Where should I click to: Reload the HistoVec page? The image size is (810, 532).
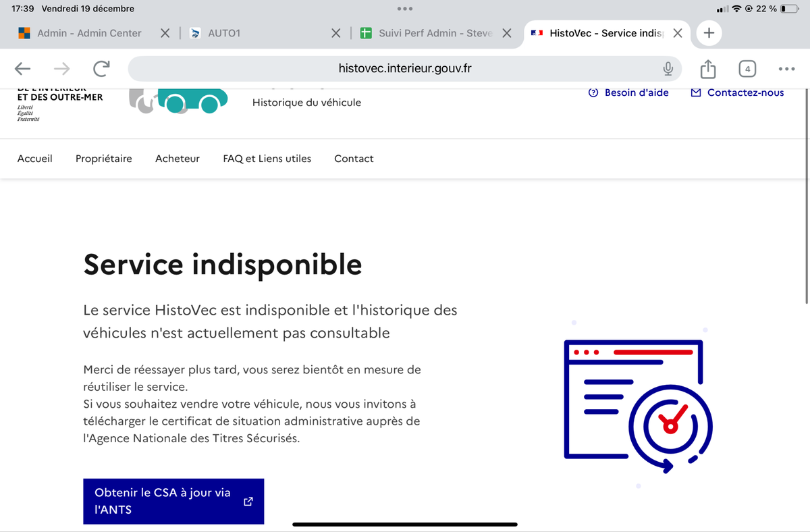[101, 68]
